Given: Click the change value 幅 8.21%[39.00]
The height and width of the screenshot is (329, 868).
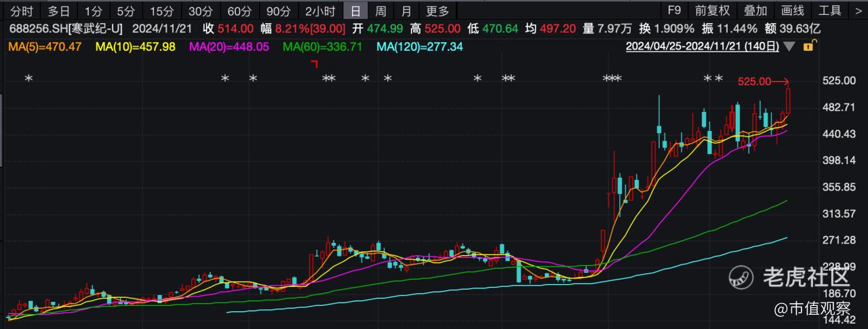Looking at the screenshot, I should 303,29.
